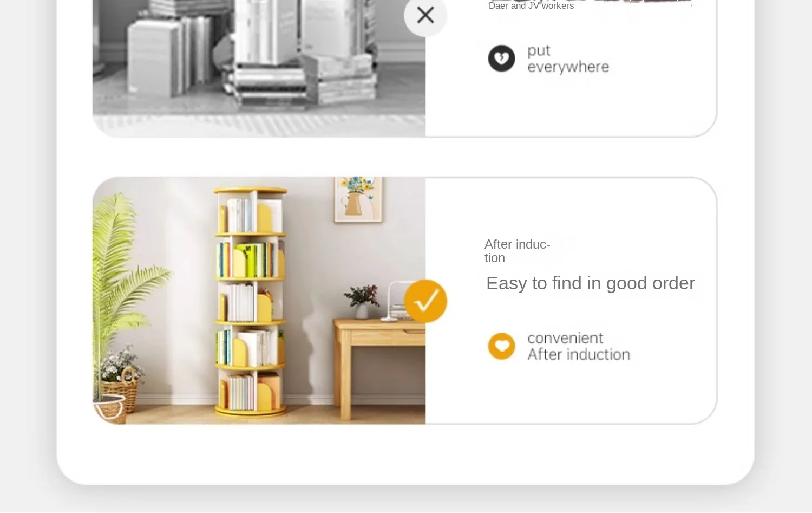Click the yellow rotating bookshelf
This screenshot has height=513, width=812.
pyautogui.click(x=250, y=302)
